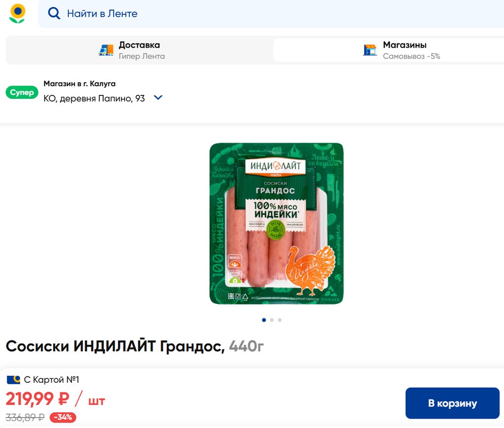Screen dimensions: 504x428
Task: Click the search magnifier icon
Action: (54, 13)
